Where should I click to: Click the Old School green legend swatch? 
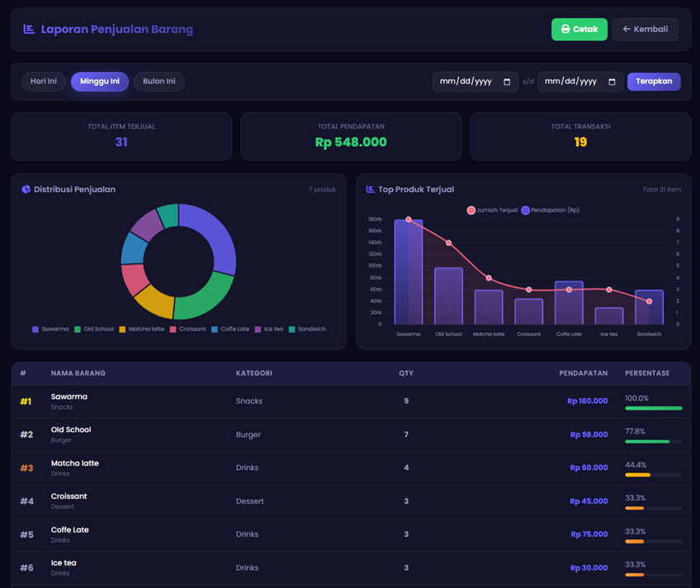coord(78,330)
